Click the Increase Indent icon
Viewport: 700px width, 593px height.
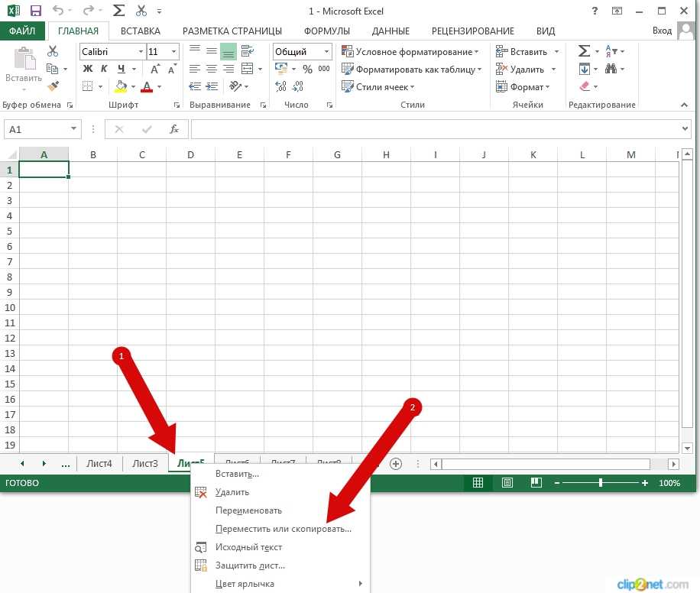(212, 86)
